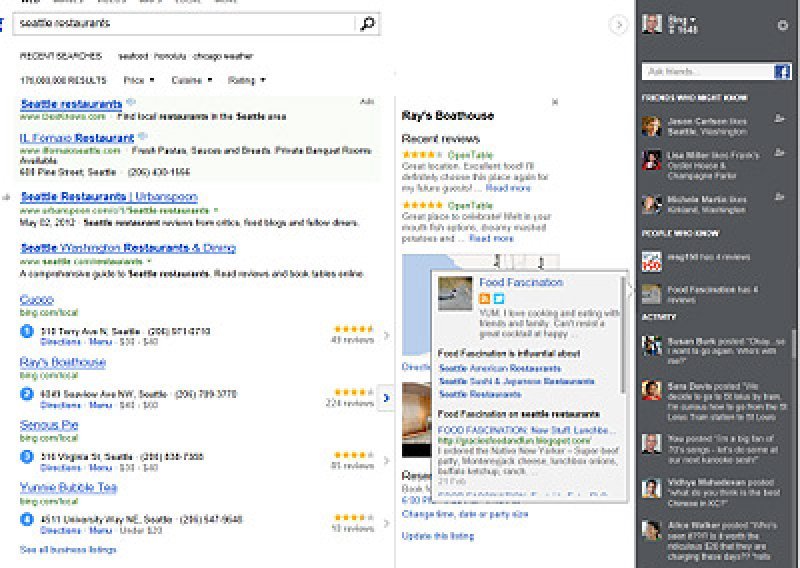
Task: Click Menu under the Ray's Boathouse address
Action: [x=101, y=405]
